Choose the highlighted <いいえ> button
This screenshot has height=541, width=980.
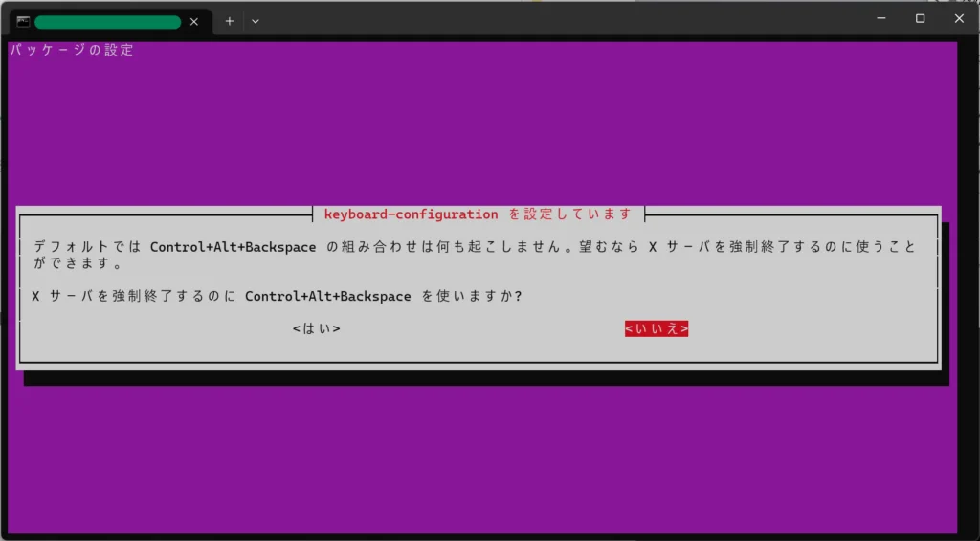pos(657,329)
